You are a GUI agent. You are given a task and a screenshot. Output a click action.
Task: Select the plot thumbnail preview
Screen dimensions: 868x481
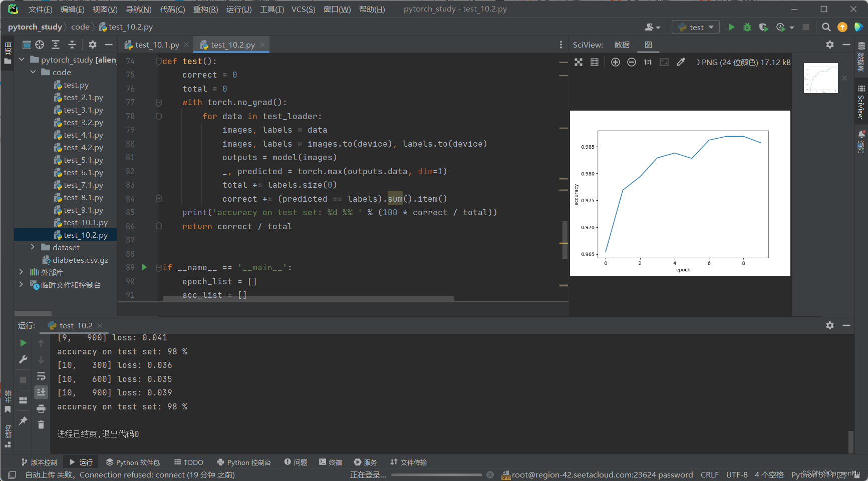pos(820,78)
